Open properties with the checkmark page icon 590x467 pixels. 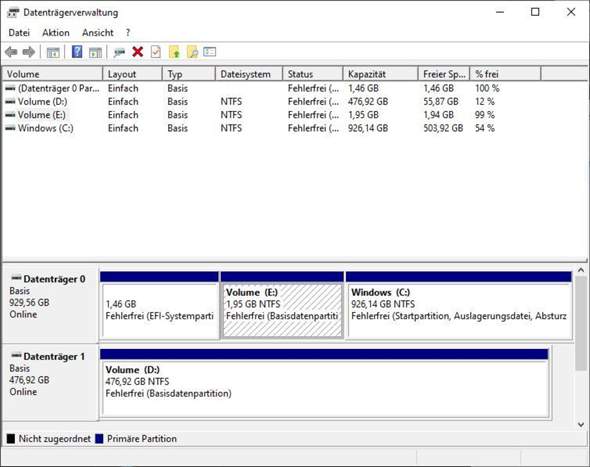(155, 52)
